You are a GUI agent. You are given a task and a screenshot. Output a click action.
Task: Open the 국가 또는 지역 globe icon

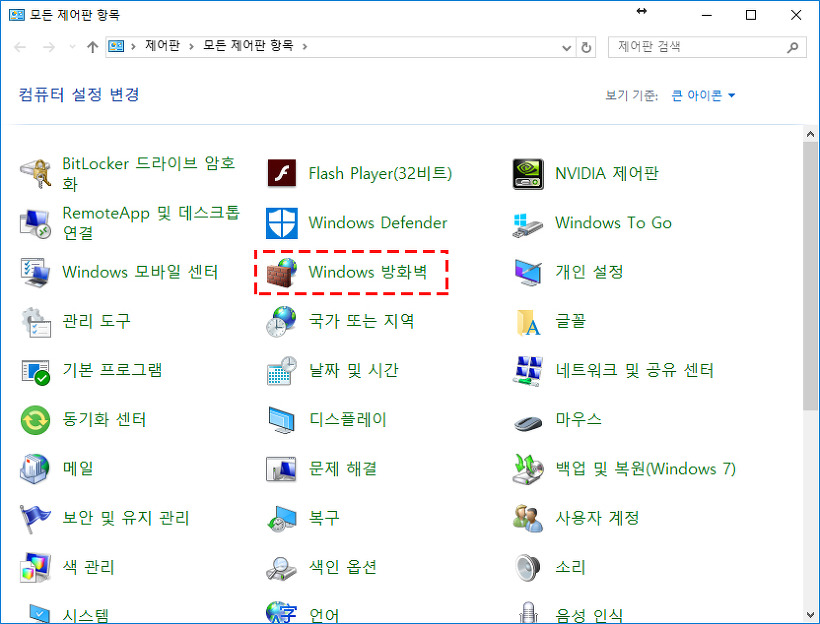click(x=282, y=322)
